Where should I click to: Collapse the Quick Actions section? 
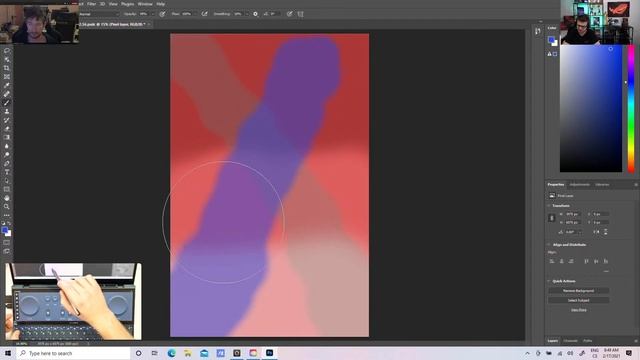click(x=549, y=281)
